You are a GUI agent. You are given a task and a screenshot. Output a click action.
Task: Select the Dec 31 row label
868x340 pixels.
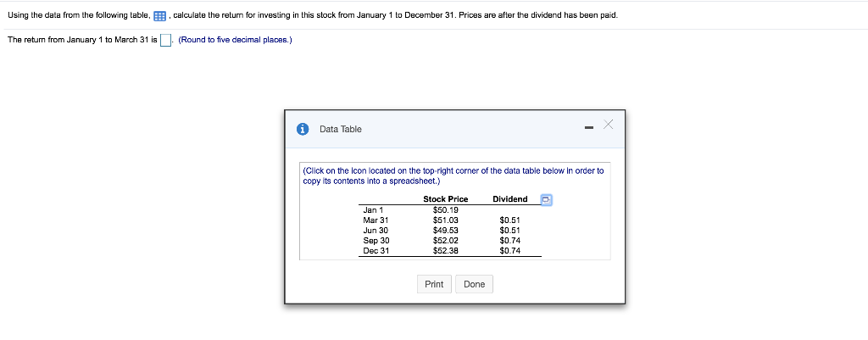(376, 251)
